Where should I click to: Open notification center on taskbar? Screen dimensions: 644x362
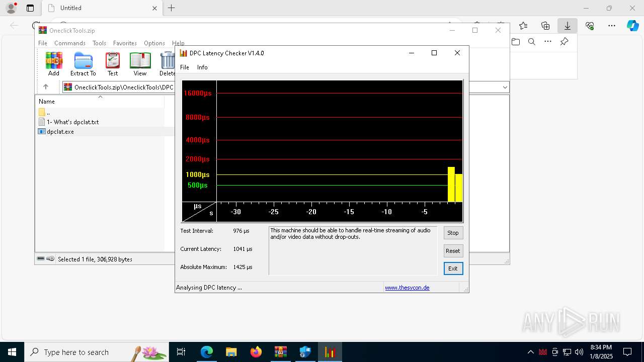pos(627,352)
